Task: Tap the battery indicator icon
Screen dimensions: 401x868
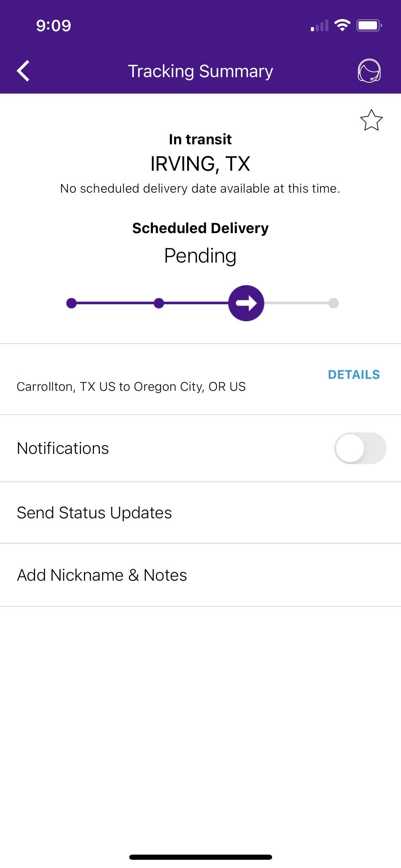Action: click(x=369, y=25)
